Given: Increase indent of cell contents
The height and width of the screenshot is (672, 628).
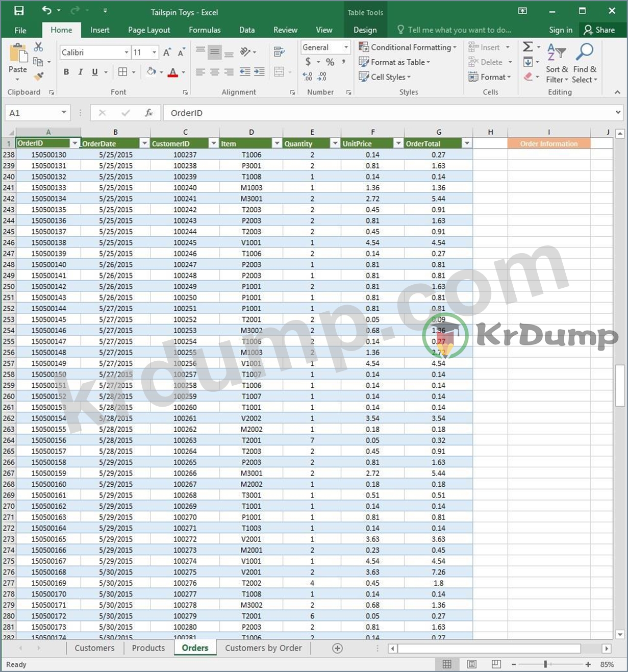Looking at the screenshot, I should pyautogui.click(x=259, y=72).
